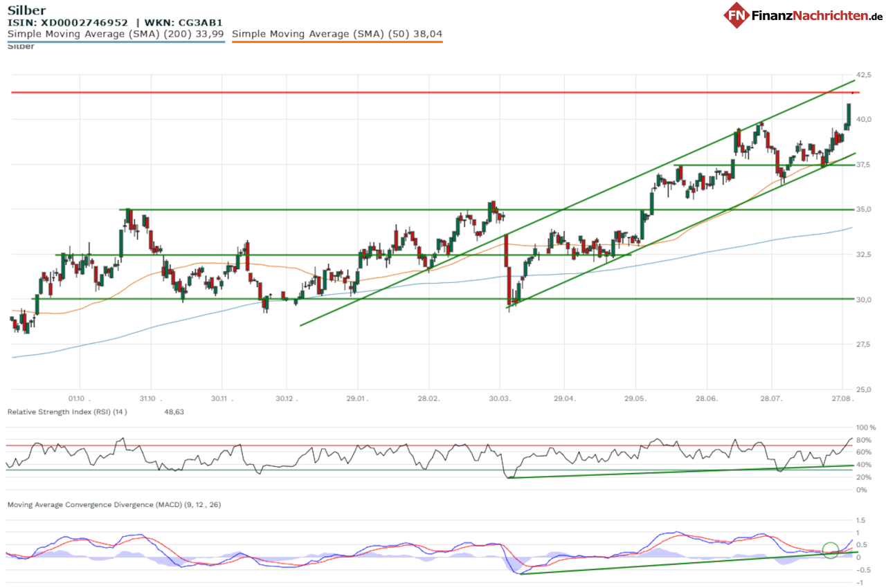Select the 28.02. date label
This screenshot has width=886, height=588.
tap(428, 398)
